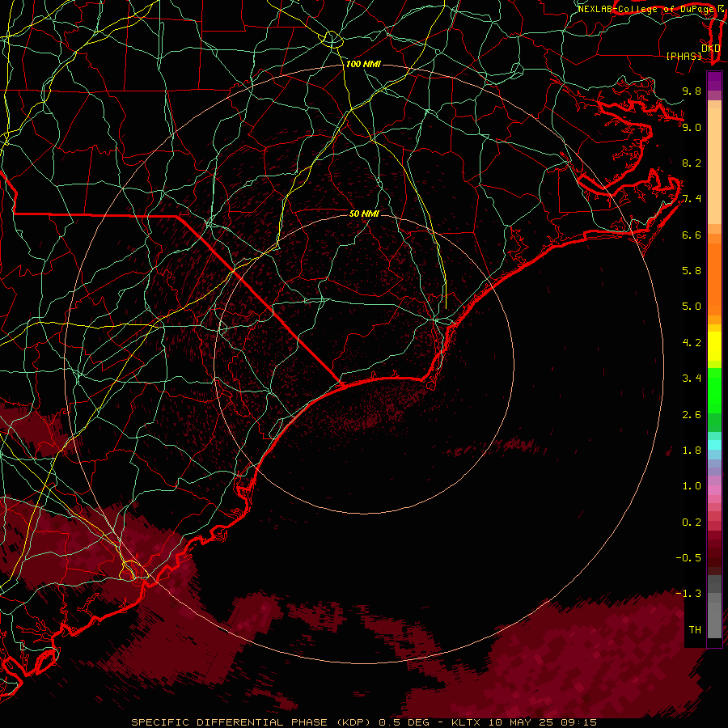Image resolution: width=728 pixels, height=728 pixels.
Task: Click the "DKD" unit label above the scale
Action: click(x=710, y=48)
